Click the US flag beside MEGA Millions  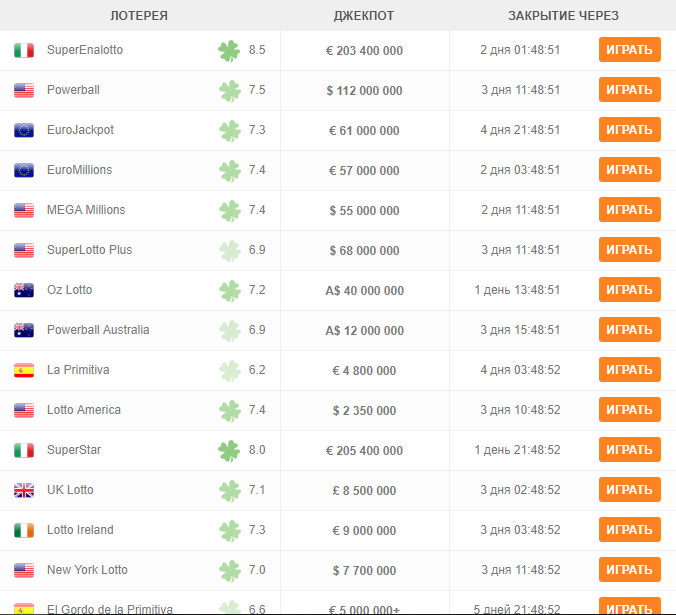24,210
